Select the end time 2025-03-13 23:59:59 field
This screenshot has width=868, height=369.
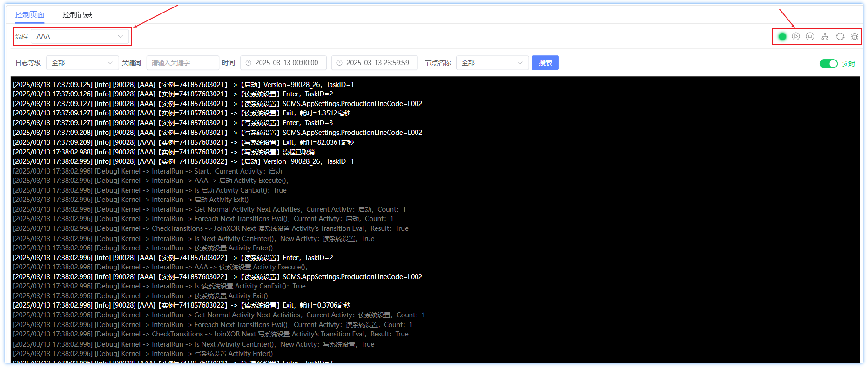[x=377, y=63]
